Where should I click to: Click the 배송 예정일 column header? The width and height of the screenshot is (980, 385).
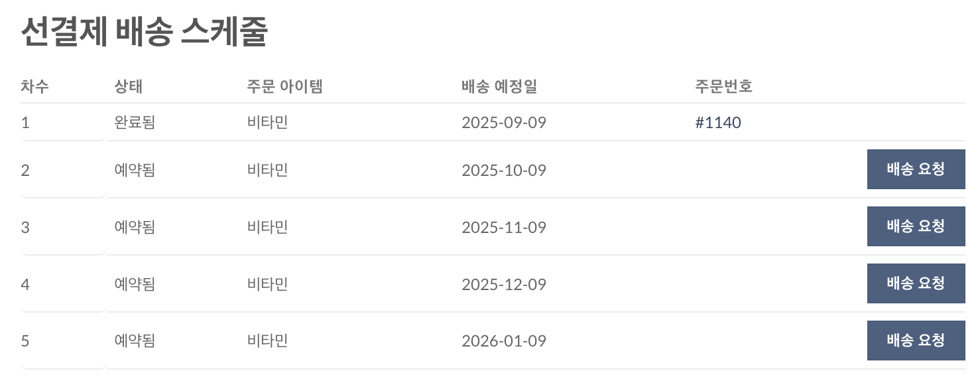click(x=499, y=86)
